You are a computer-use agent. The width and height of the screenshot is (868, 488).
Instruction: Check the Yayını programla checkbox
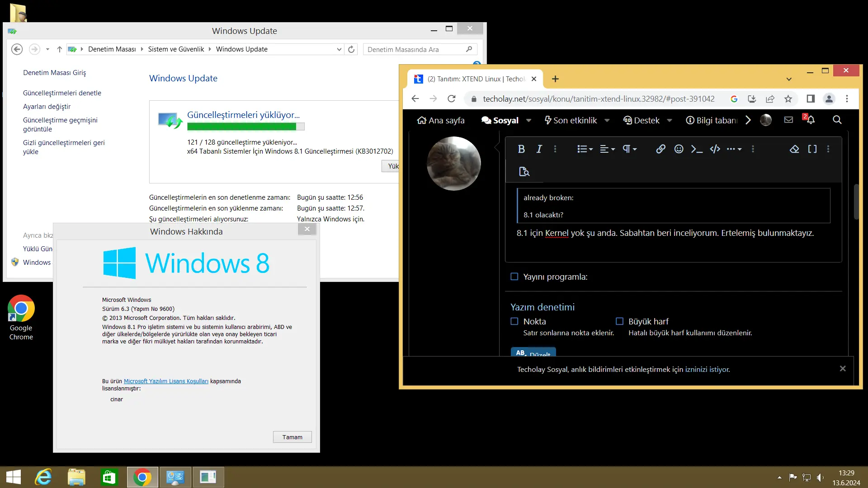point(514,277)
